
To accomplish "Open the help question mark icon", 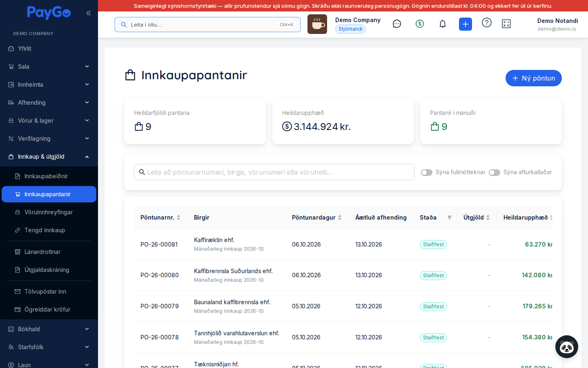I will 487,23.
